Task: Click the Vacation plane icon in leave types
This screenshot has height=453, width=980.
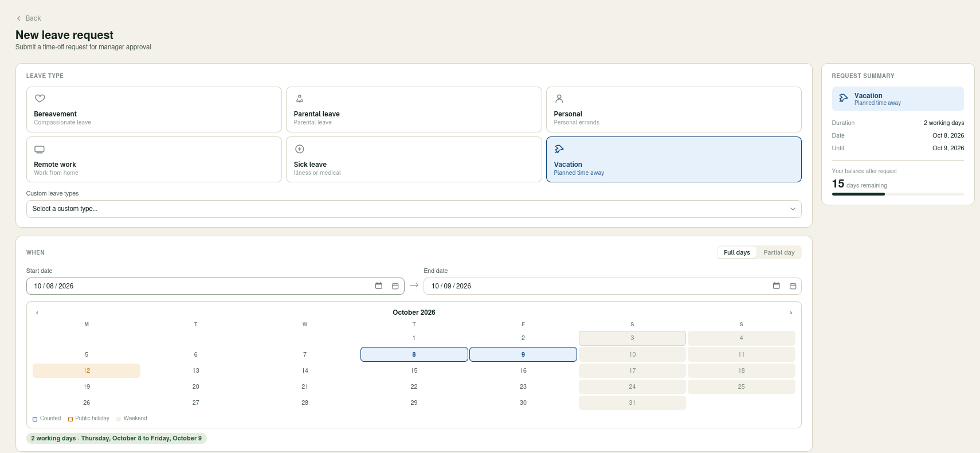Action: pos(559,149)
